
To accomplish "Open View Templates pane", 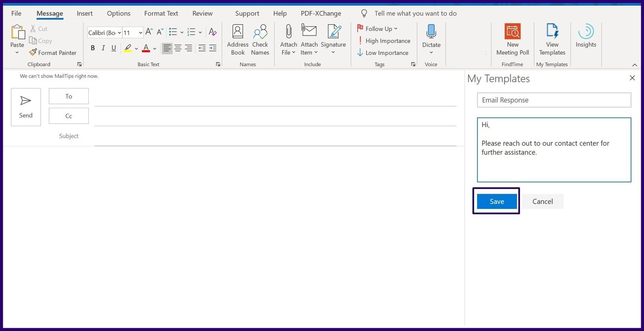I will pos(551,39).
